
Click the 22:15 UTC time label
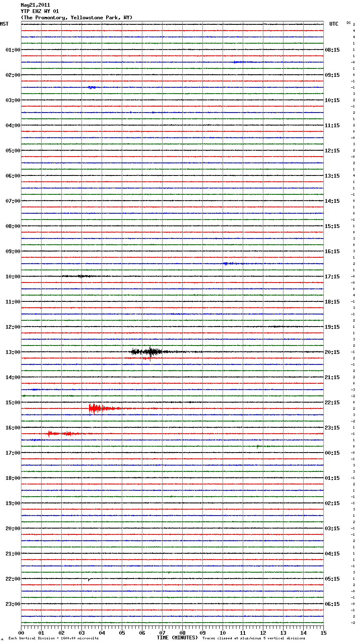coord(332,403)
